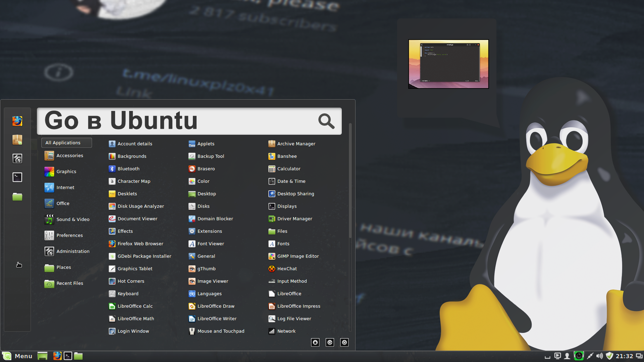Choose the All Applications category
Viewport: 644px width, 362px height.
click(66, 143)
